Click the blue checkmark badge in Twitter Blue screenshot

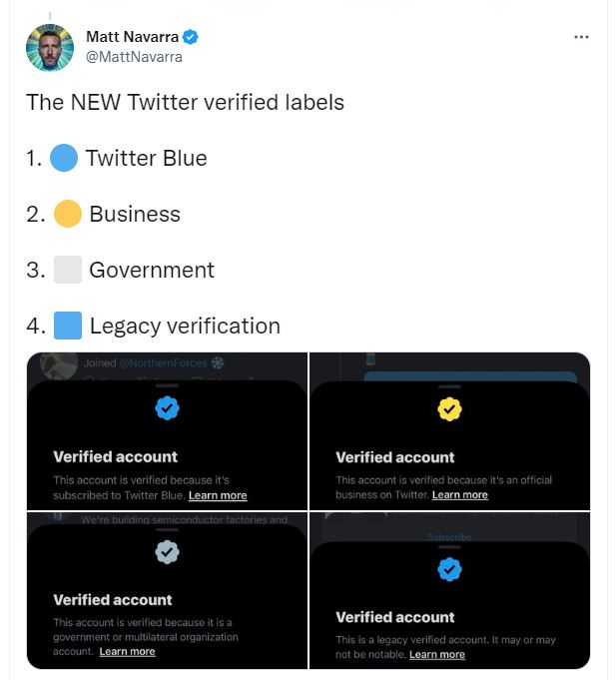point(167,407)
